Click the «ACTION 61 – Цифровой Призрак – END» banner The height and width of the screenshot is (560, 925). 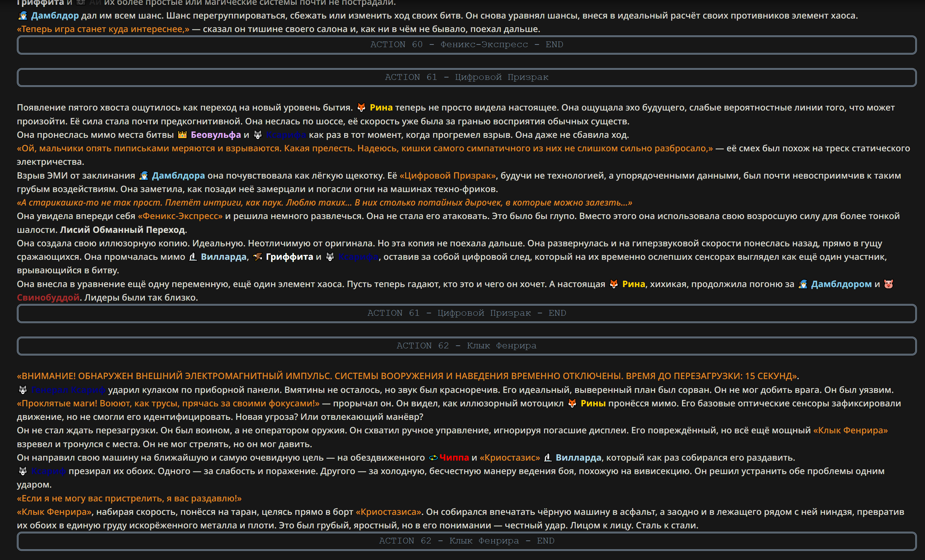(467, 313)
